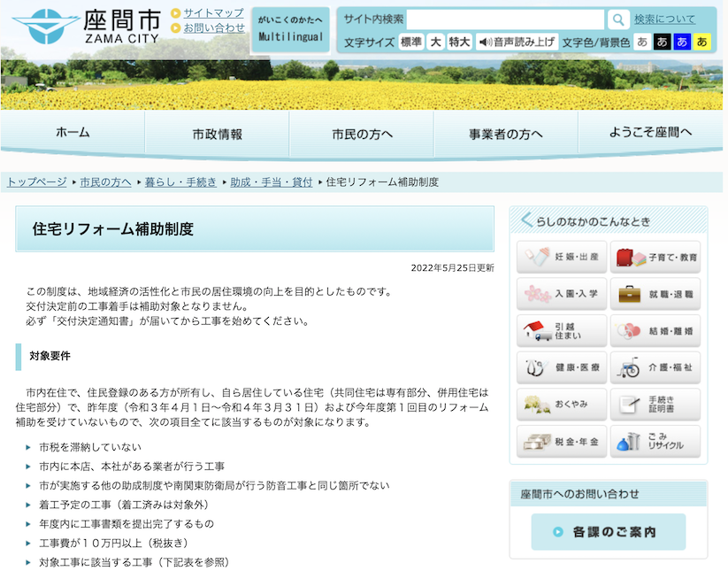Open 市政情報 navigation tab
728x571 pixels.
click(x=218, y=134)
